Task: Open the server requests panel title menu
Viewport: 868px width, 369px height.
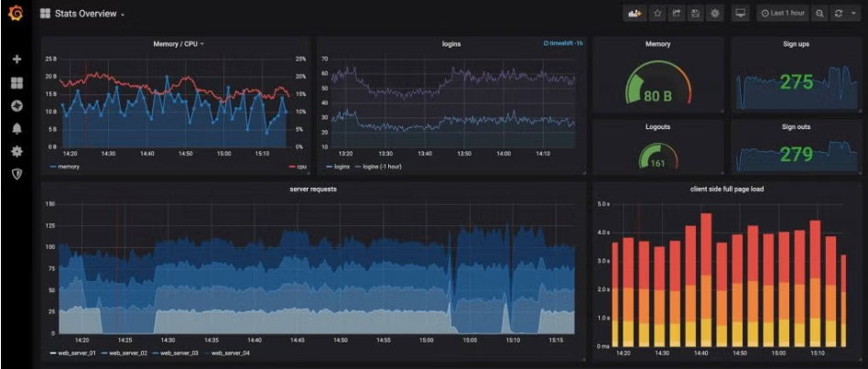Action: click(x=312, y=189)
